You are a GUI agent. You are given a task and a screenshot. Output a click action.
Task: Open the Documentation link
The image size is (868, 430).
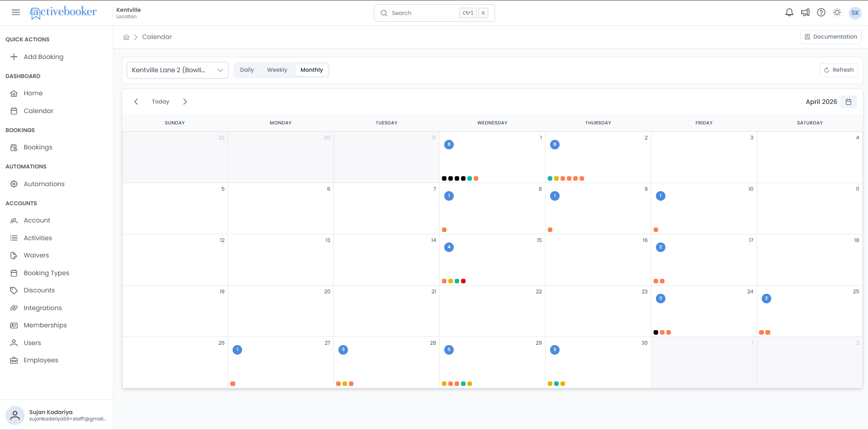tap(831, 37)
